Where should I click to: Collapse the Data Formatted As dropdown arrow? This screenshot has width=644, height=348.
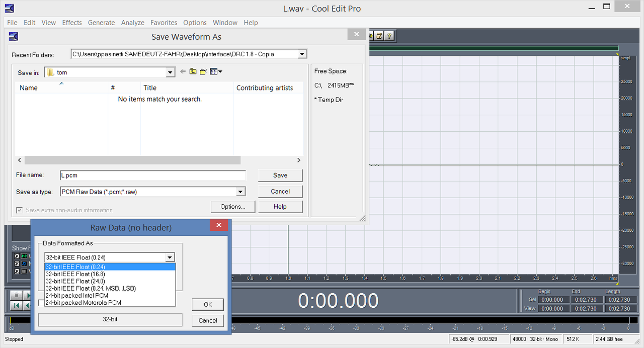pos(170,257)
